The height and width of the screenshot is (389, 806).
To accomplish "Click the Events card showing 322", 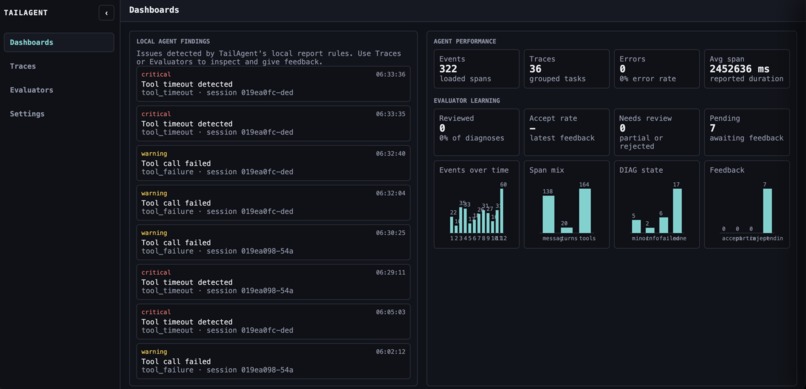I will pyautogui.click(x=477, y=69).
